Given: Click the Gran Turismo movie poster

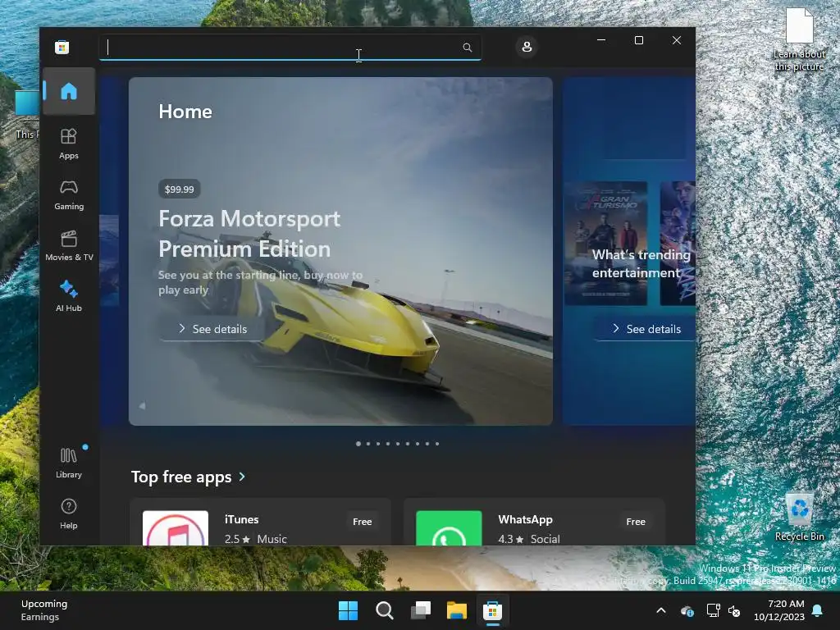Looking at the screenshot, I should pyautogui.click(x=606, y=243).
